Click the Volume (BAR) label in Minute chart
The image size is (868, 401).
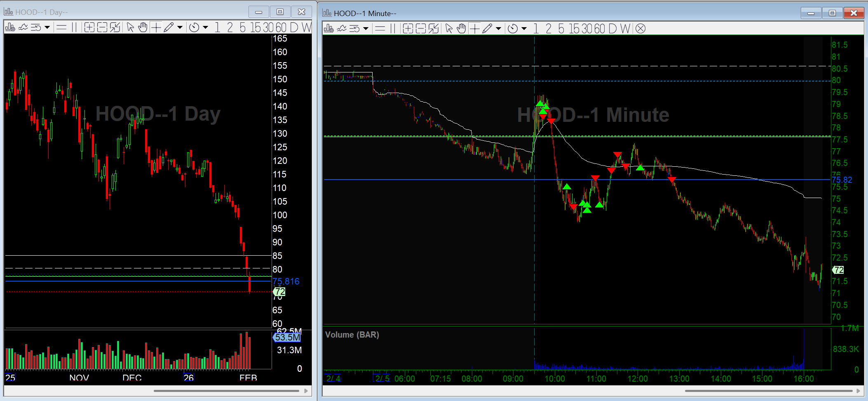pyautogui.click(x=352, y=335)
